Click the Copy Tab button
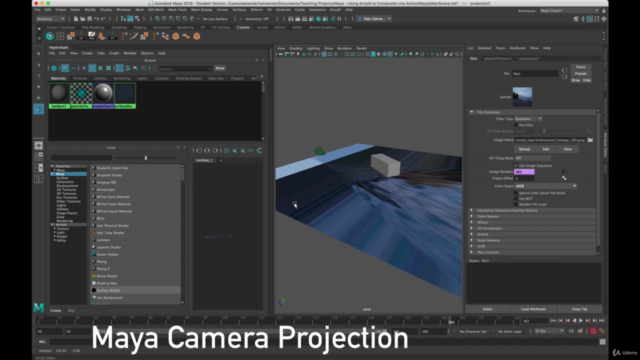Viewport: 640px width, 360px height. (579, 309)
